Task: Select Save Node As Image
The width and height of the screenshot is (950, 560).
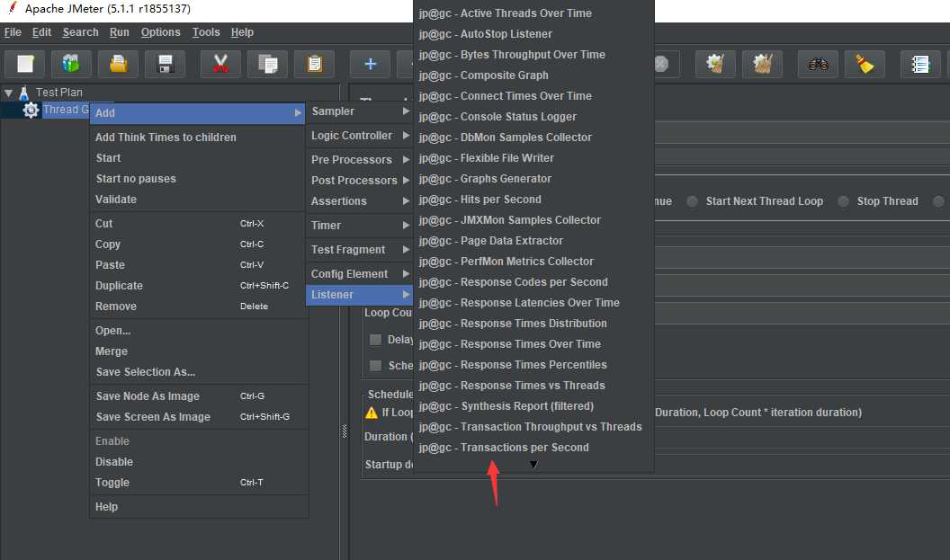Action: click(198, 396)
